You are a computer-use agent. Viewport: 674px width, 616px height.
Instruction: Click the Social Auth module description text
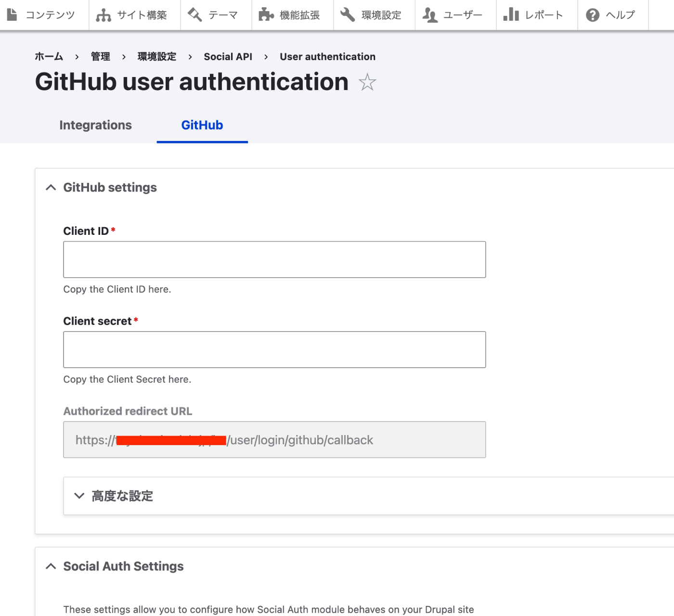269,609
